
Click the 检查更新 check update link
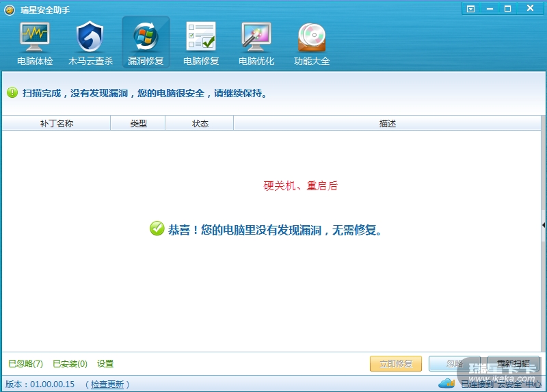click(107, 384)
